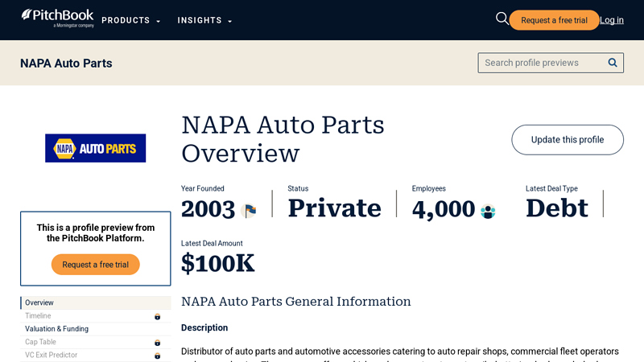Viewport: 644px width, 362px height.
Task: Click the PitchBook logo
Action: coord(57,19)
